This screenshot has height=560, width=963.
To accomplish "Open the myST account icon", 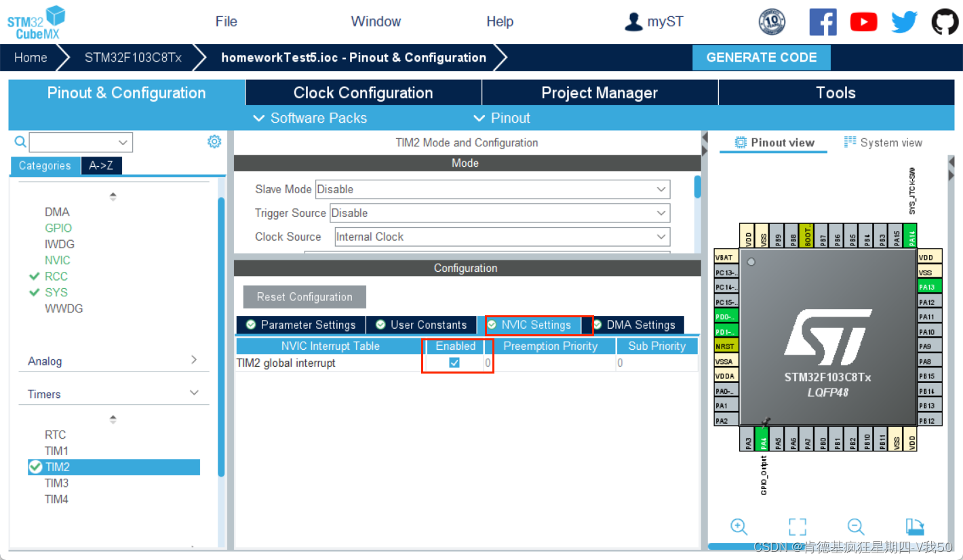I will (x=633, y=22).
